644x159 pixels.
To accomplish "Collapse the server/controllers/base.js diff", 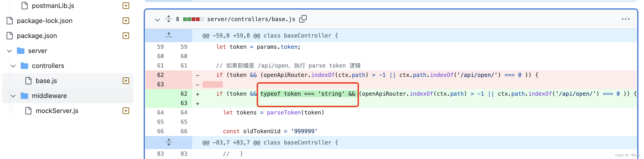I will coord(157,19).
